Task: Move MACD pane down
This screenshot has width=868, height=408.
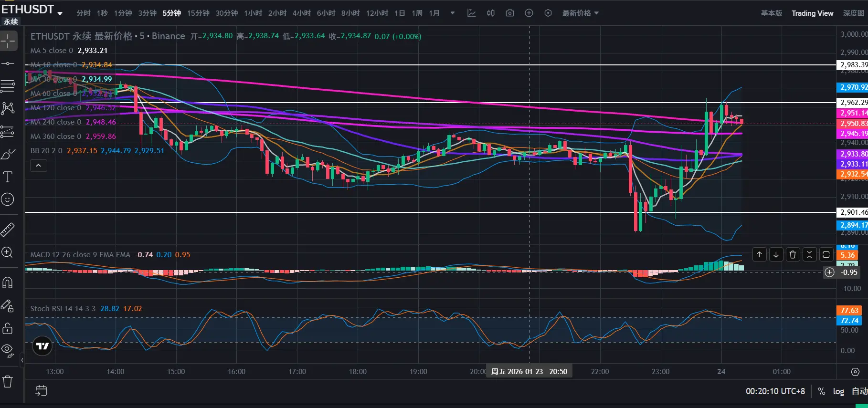Action: coord(776,255)
